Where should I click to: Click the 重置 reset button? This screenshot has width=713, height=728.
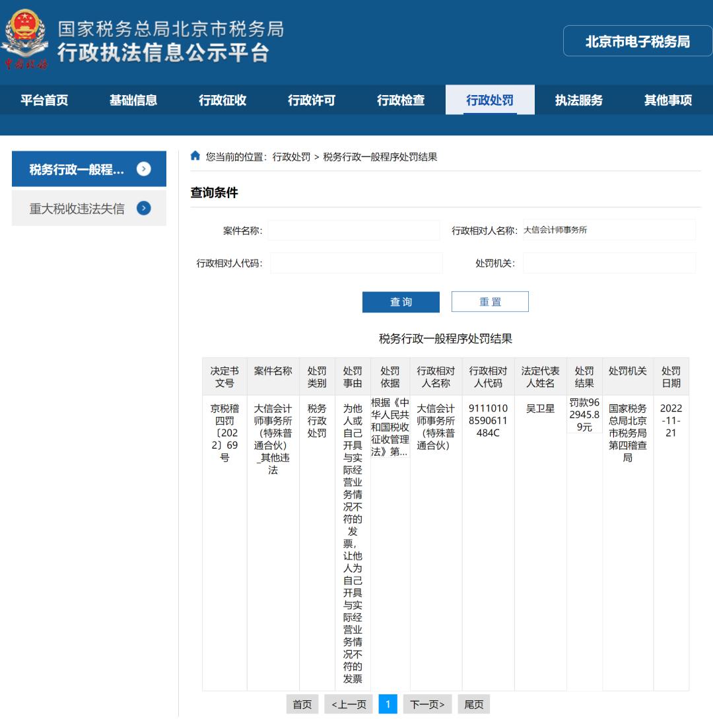[x=489, y=301]
